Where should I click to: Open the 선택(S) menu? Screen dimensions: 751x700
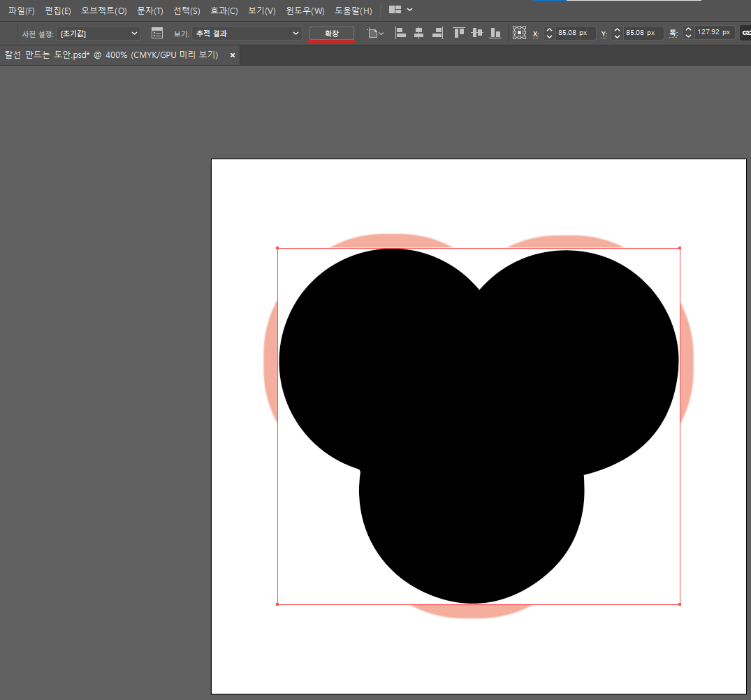click(x=187, y=10)
